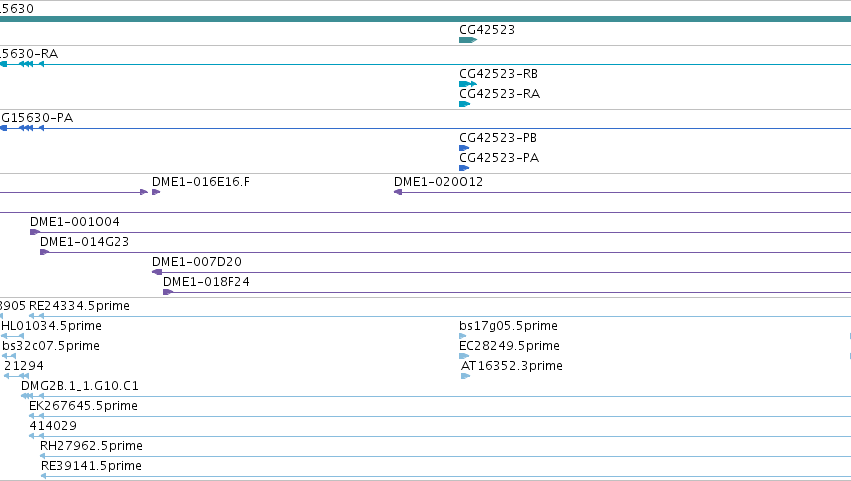
Task: Click the RE24334.5prime EST label
Action: click(79, 306)
